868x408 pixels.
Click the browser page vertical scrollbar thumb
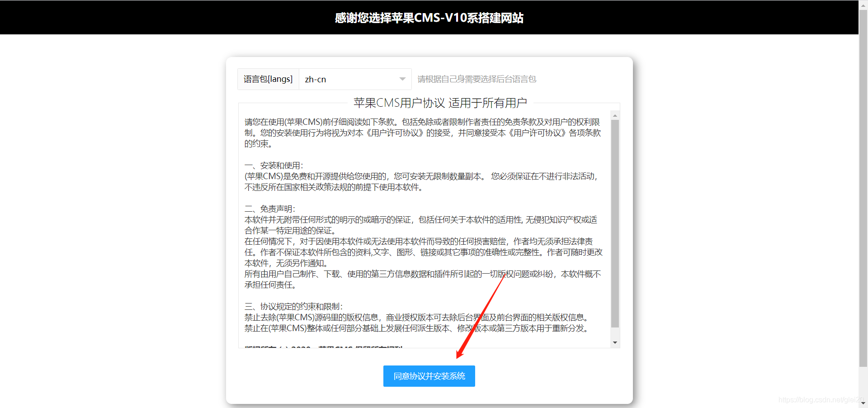click(x=863, y=185)
